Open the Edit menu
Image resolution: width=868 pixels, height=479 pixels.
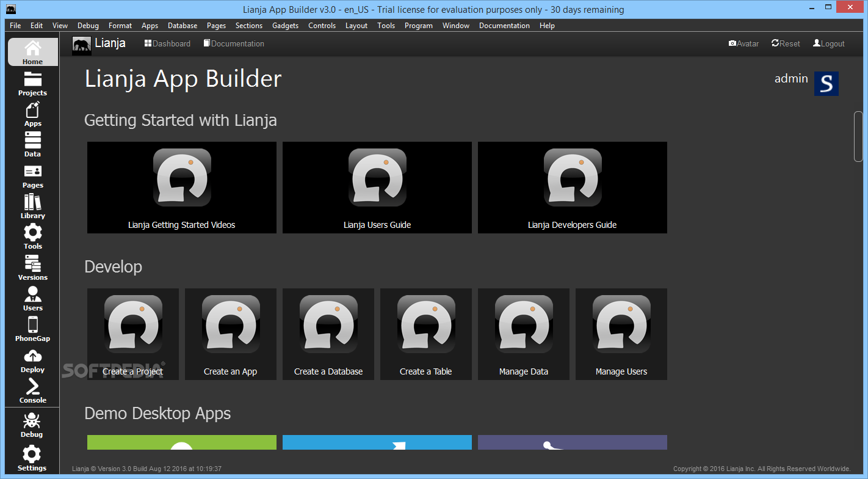(37, 26)
